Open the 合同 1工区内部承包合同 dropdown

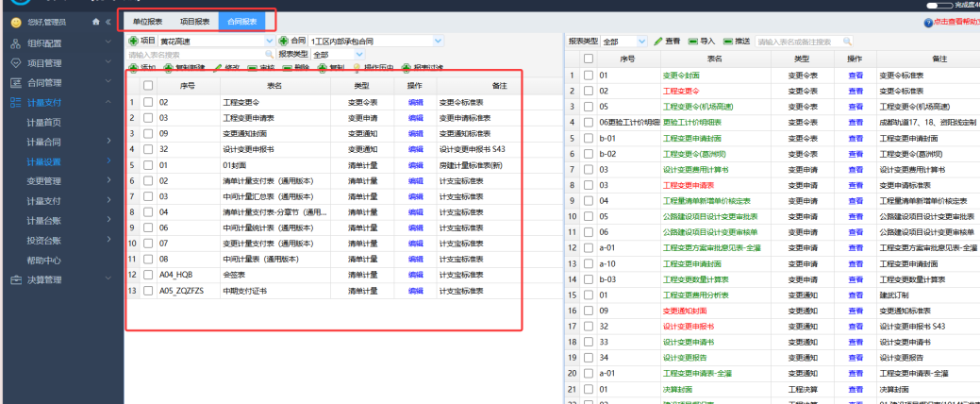[x=376, y=41]
